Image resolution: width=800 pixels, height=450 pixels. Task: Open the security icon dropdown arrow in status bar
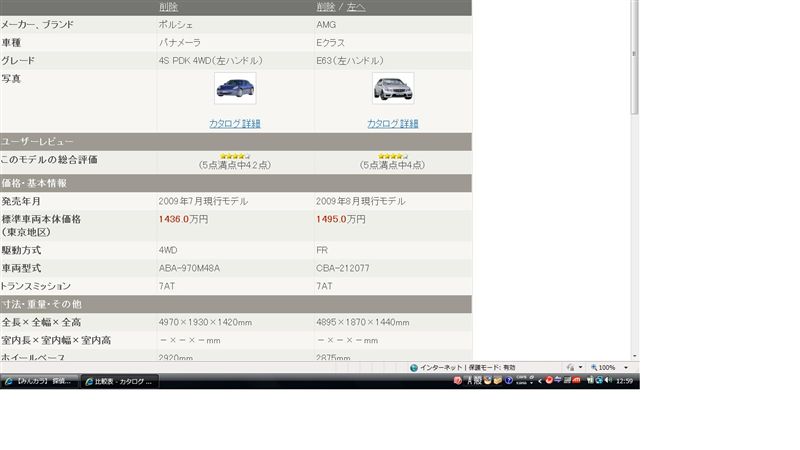click(x=580, y=367)
